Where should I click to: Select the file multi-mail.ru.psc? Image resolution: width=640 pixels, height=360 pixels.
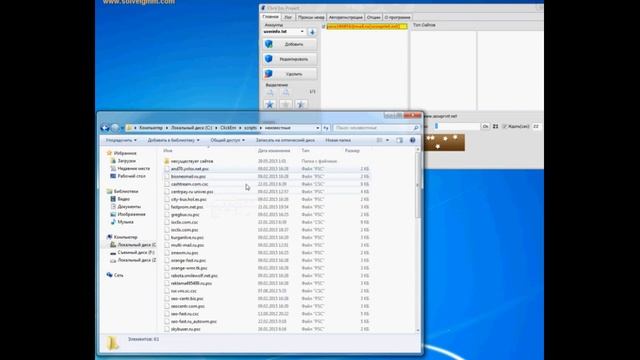point(187,245)
